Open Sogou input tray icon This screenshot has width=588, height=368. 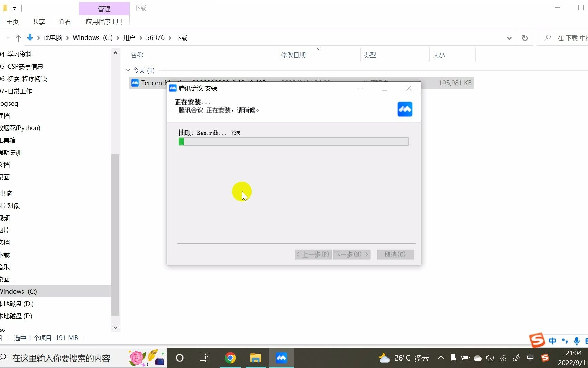[545, 358]
